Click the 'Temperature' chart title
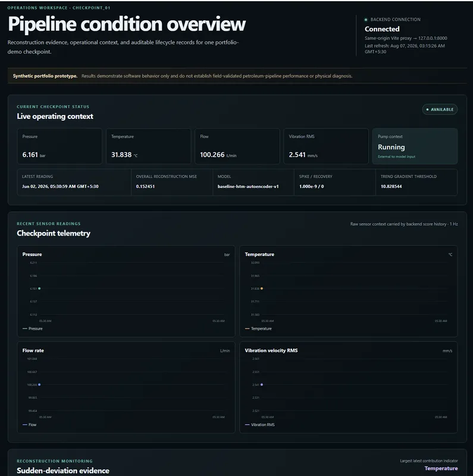The height and width of the screenshot is (476, 473). point(259,255)
